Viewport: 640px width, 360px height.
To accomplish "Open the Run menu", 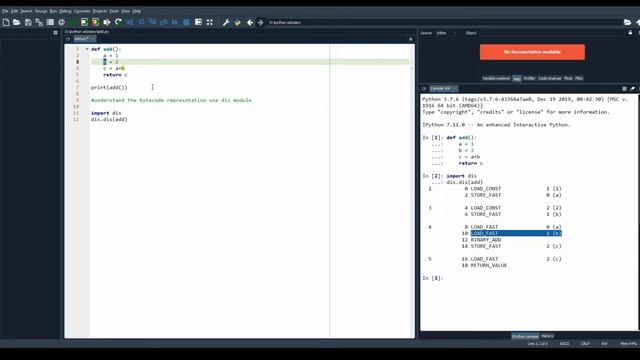I will pos(53,11).
